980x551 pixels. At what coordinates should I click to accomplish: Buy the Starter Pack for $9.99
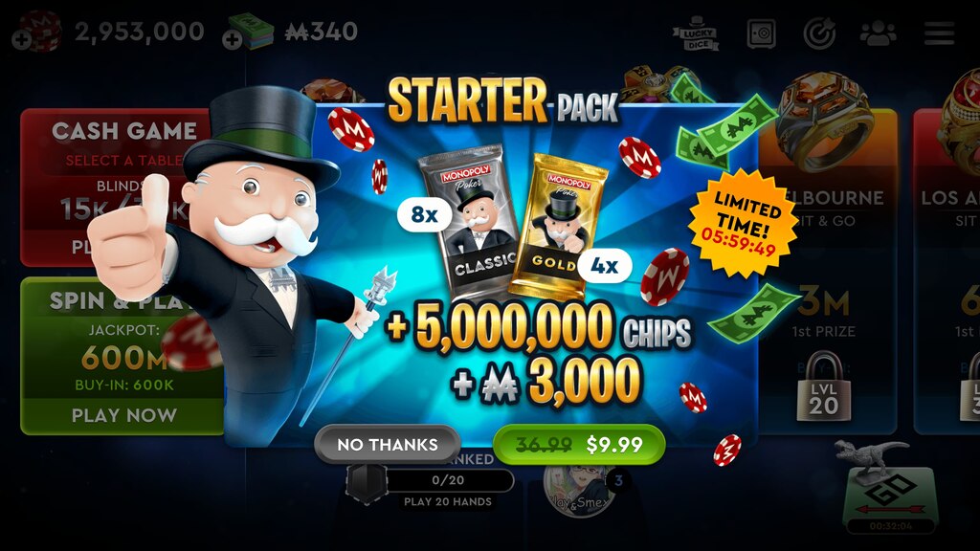pyautogui.click(x=579, y=444)
